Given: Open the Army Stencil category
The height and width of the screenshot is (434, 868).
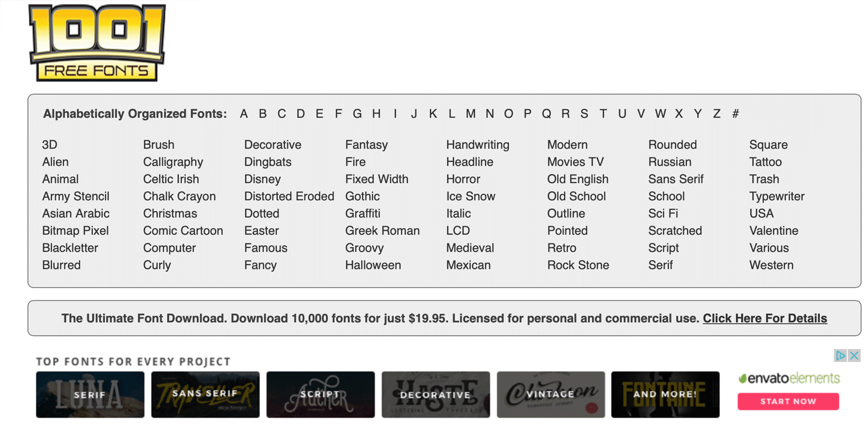Looking at the screenshot, I should pos(76,196).
